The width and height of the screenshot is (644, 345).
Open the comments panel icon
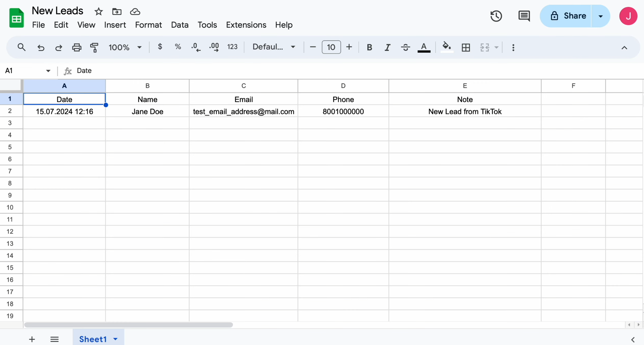pyautogui.click(x=524, y=16)
